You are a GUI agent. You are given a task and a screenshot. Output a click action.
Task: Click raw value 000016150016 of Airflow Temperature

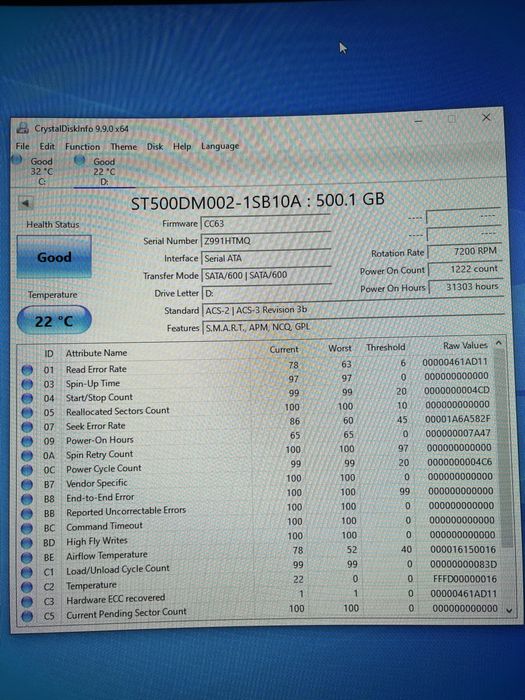(463, 550)
